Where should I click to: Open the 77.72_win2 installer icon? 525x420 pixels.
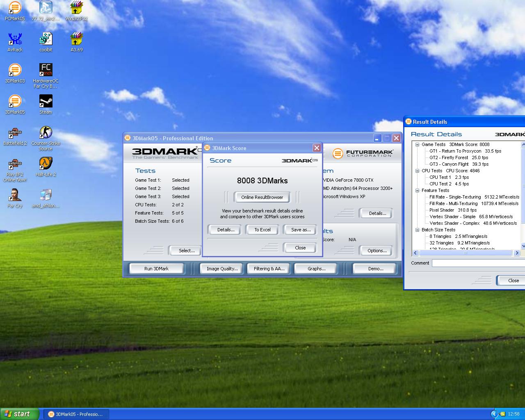point(46,11)
